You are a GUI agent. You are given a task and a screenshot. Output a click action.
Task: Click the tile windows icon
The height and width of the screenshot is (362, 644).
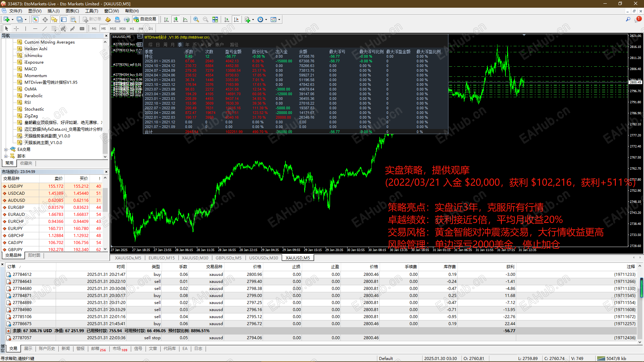pyautogui.click(x=215, y=19)
